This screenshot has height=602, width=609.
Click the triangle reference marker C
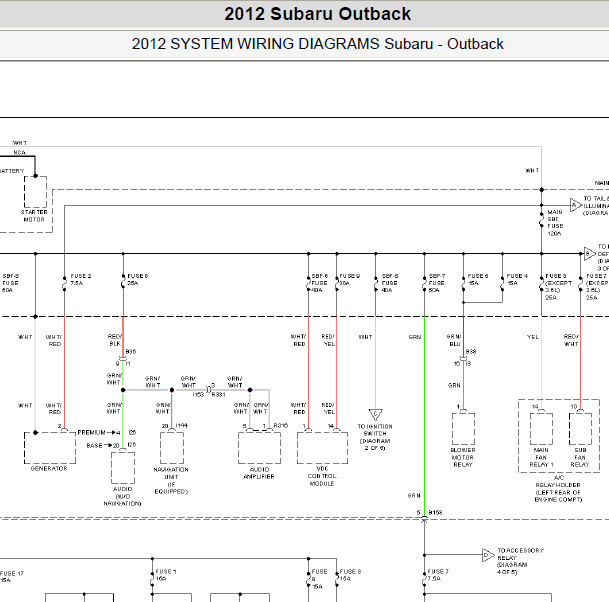coord(376,414)
